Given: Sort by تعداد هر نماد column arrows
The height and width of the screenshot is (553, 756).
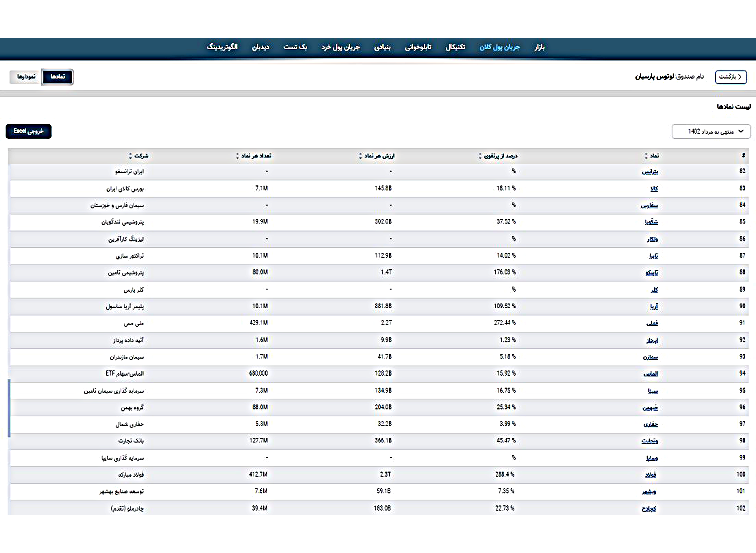Looking at the screenshot, I should pos(238,156).
